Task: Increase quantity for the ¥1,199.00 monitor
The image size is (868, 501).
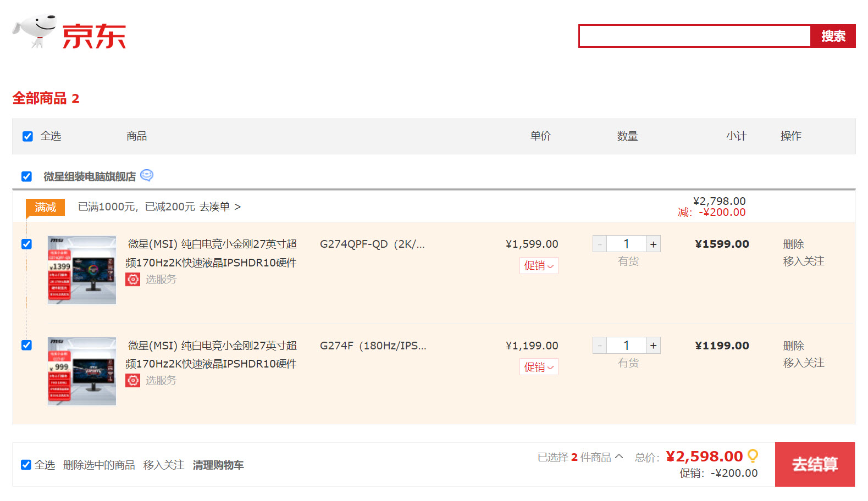Action: click(653, 346)
